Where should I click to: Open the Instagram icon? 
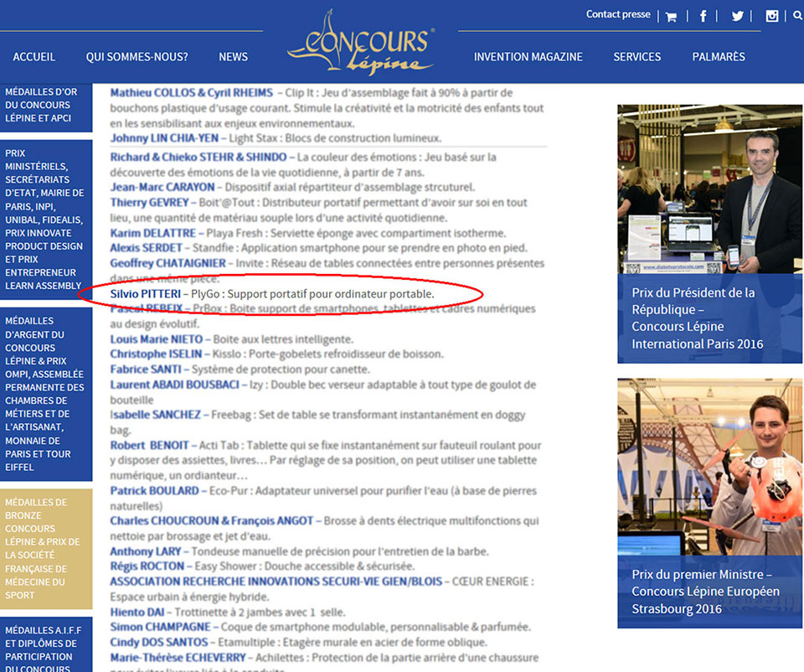point(771,16)
